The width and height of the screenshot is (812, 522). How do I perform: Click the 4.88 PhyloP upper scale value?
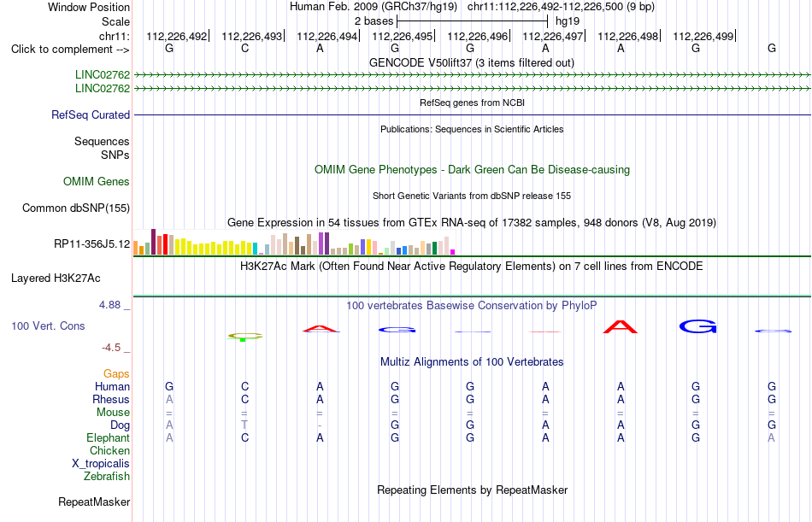109,305
